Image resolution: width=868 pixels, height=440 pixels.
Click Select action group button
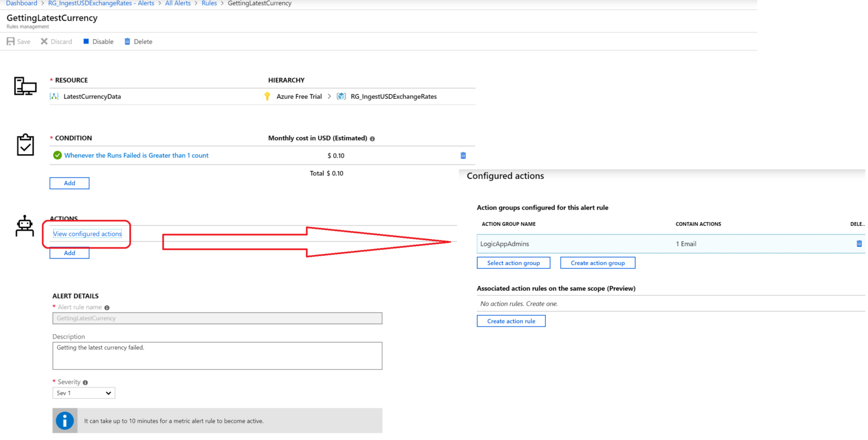click(513, 263)
